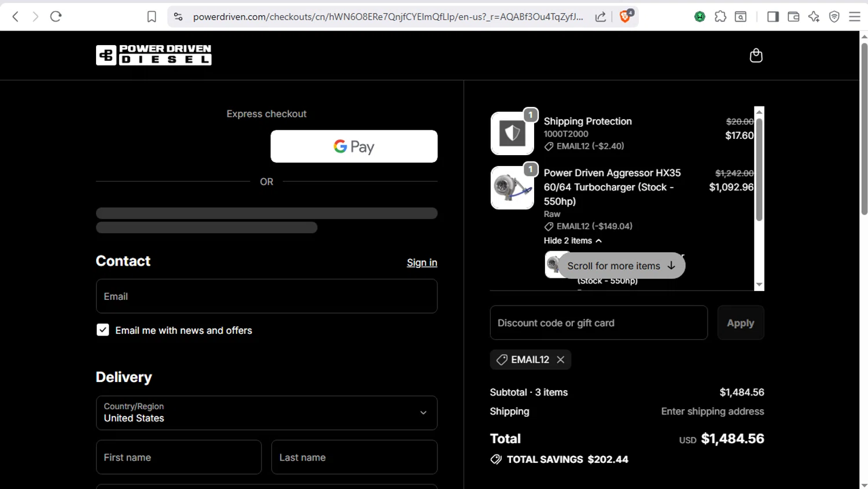The image size is (868, 489).
Task: Collapse the Hide 2 items list
Action: pos(573,241)
